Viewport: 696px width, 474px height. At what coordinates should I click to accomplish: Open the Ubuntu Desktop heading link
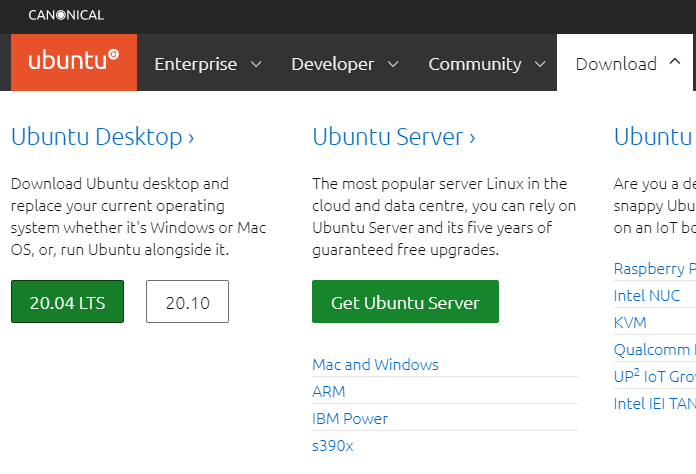[x=103, y=137]
